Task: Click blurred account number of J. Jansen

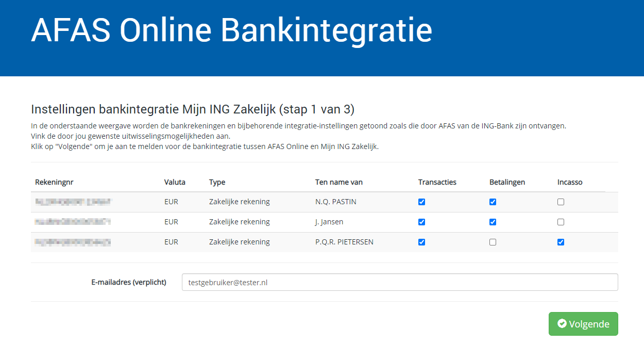Action: 73,222
